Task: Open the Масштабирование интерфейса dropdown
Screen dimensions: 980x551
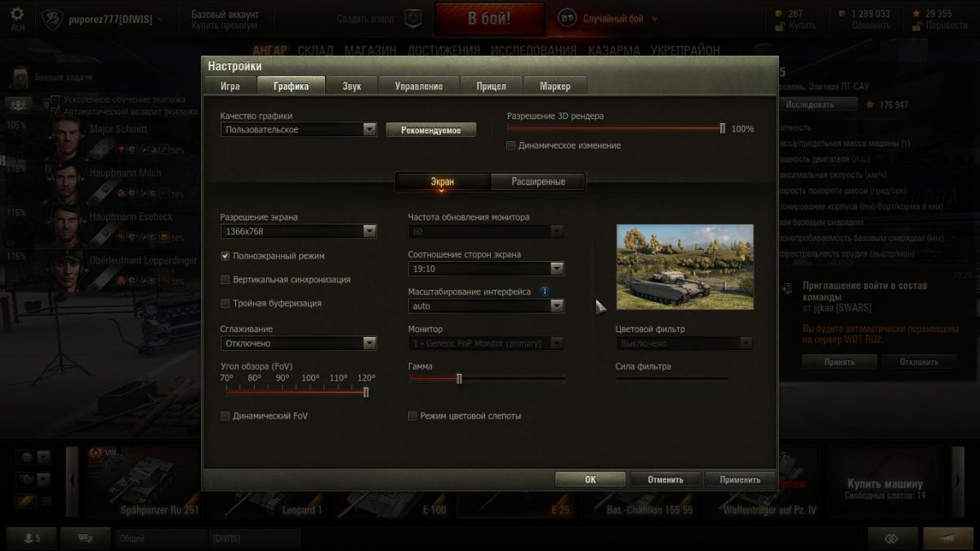Action: (x=486, y=305)
